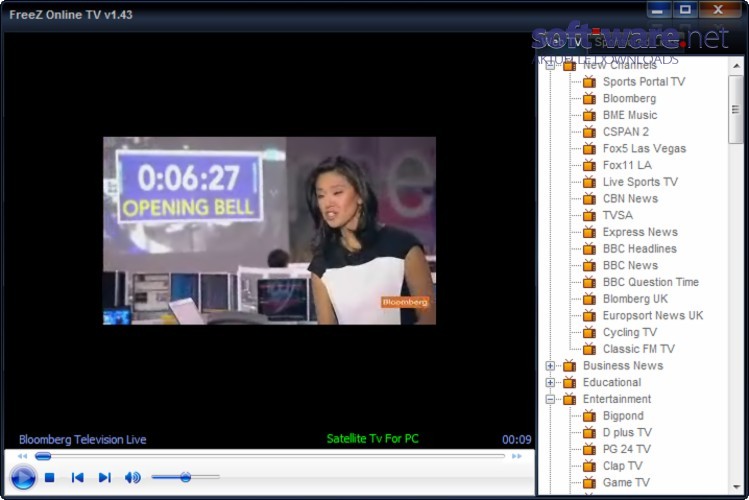The image size is (749, 500).
Task: Skip to previous track button
Action: coord(77,477)
